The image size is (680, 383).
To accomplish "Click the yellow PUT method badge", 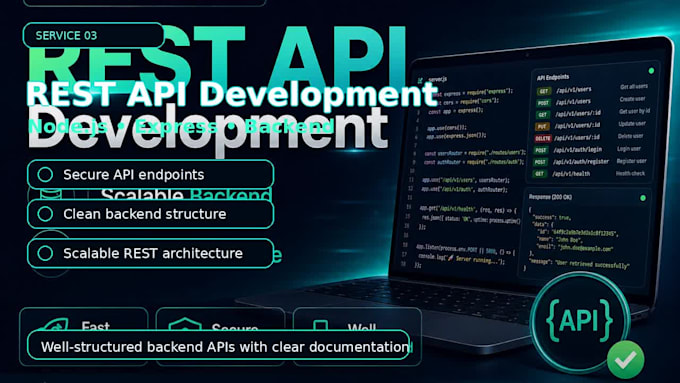I will [x=543, y=127].
